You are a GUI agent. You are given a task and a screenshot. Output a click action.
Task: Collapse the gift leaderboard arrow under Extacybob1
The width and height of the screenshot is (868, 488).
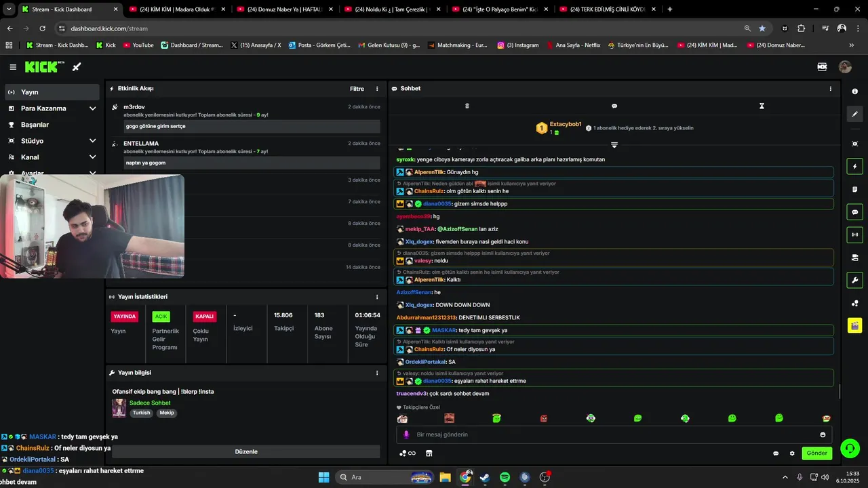coord(614,144)
